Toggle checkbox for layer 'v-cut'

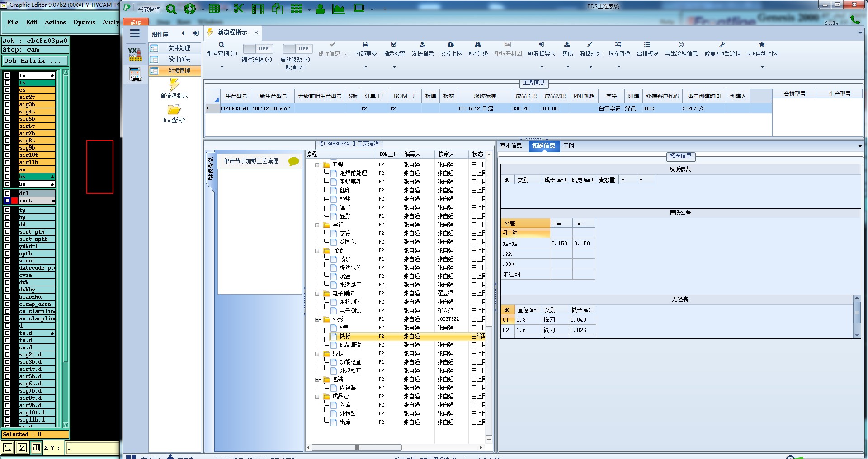point(7,261)
